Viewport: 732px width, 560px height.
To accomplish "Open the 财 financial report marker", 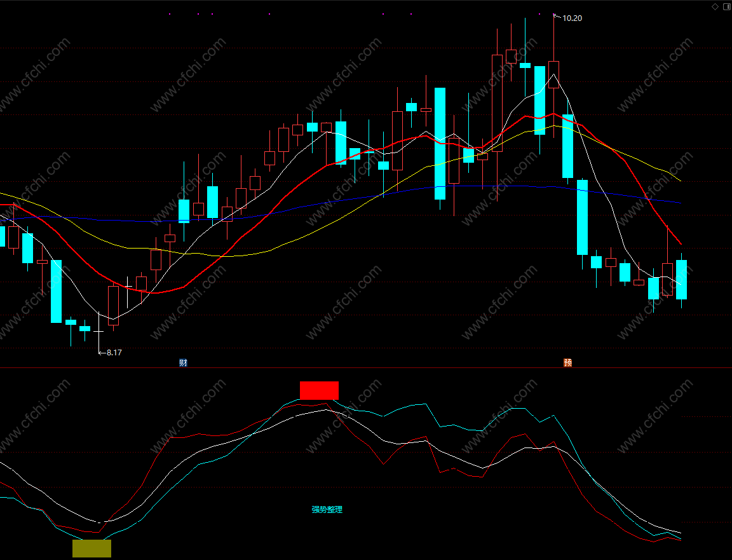I will point(183,363).
